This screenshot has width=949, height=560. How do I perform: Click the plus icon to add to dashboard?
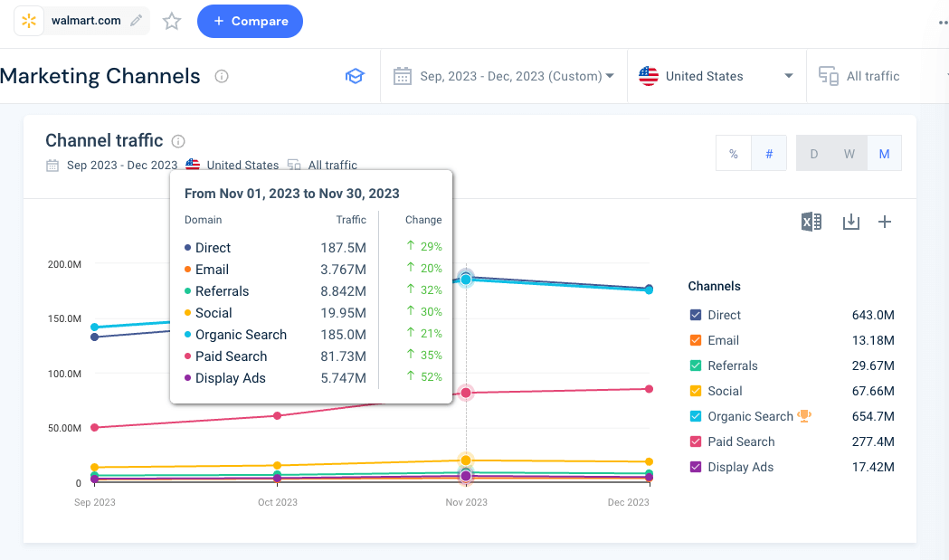(884, 222)
